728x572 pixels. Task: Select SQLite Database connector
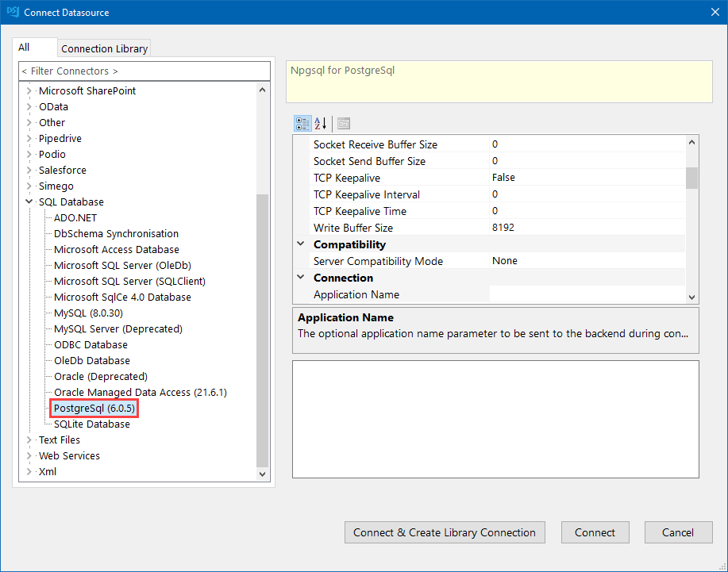(92, 424)
